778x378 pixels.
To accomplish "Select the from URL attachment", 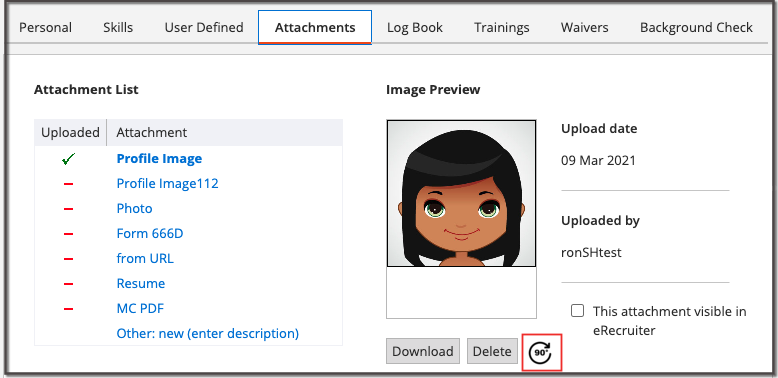I will [145, 258].
